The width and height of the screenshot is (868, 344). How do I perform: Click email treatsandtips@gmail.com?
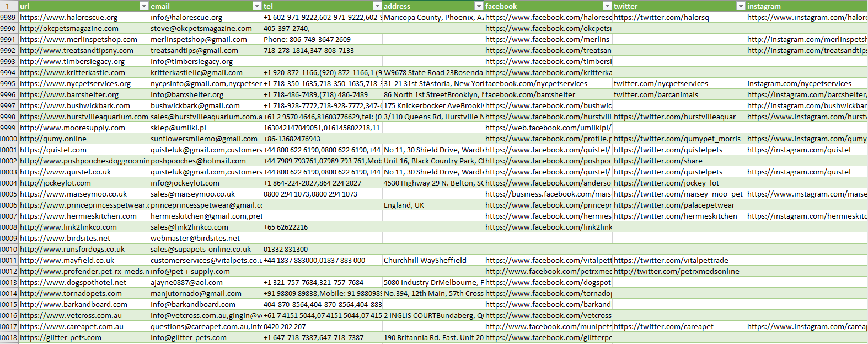pos(206,50)
